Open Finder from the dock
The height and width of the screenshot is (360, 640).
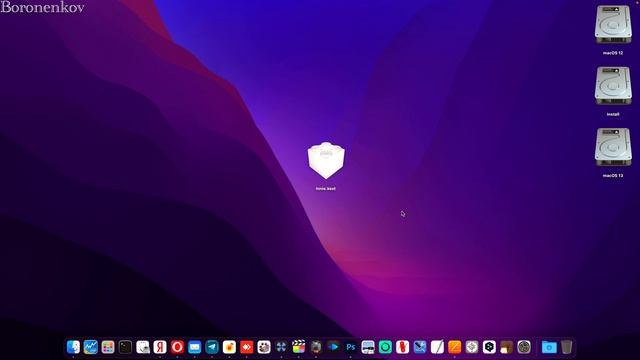click(x=73, y=347)
